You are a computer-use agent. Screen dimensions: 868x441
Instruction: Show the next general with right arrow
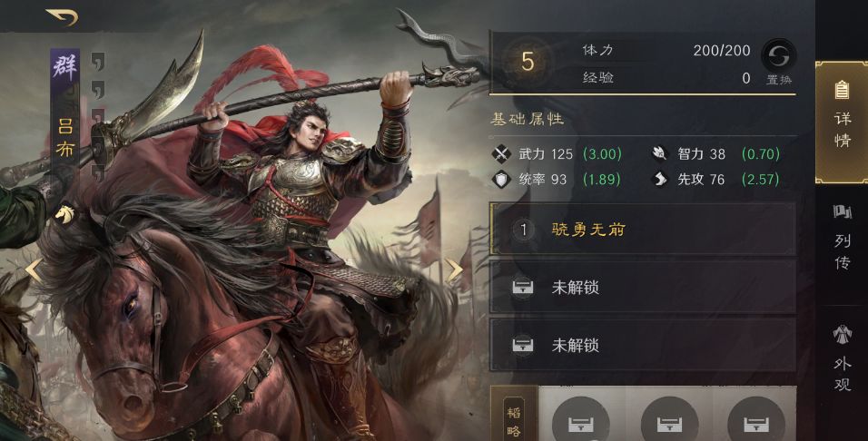coord(454,270)
